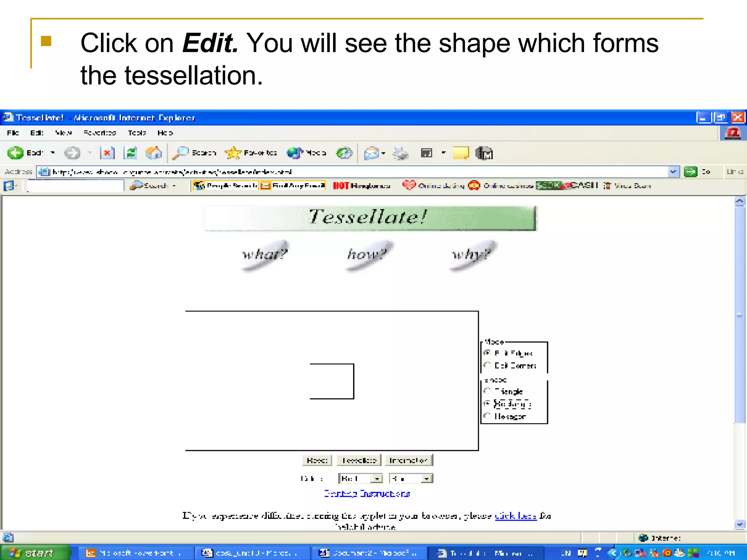747x560 pixels.
Task: Open the Edit menu
Action: click(x=36, y=133)
